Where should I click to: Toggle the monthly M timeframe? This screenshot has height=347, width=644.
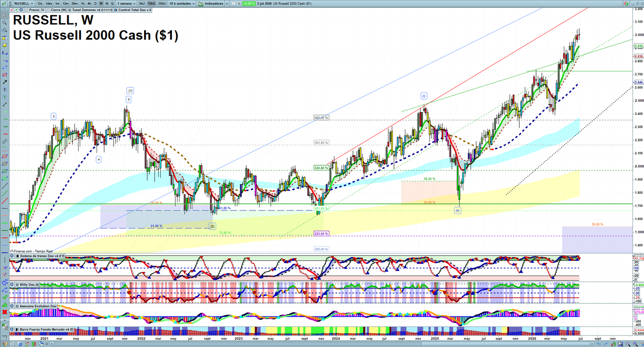(107, 4)
